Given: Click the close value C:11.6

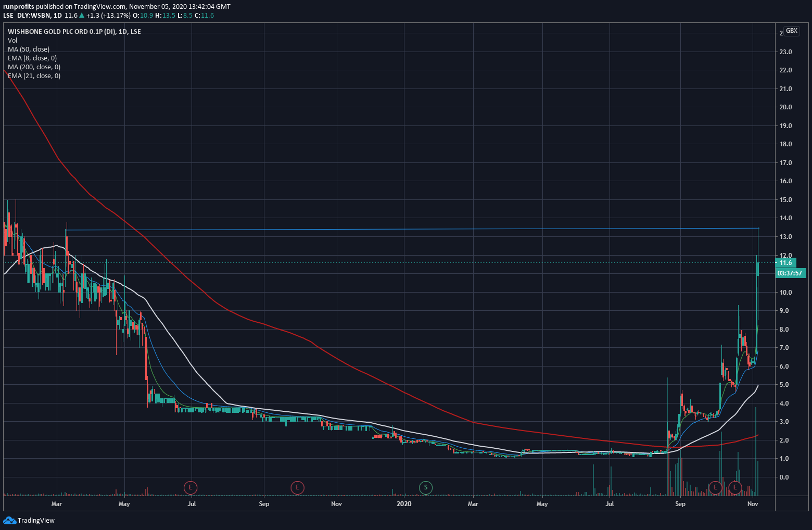Looking at the screenshot, I should 205,16.
